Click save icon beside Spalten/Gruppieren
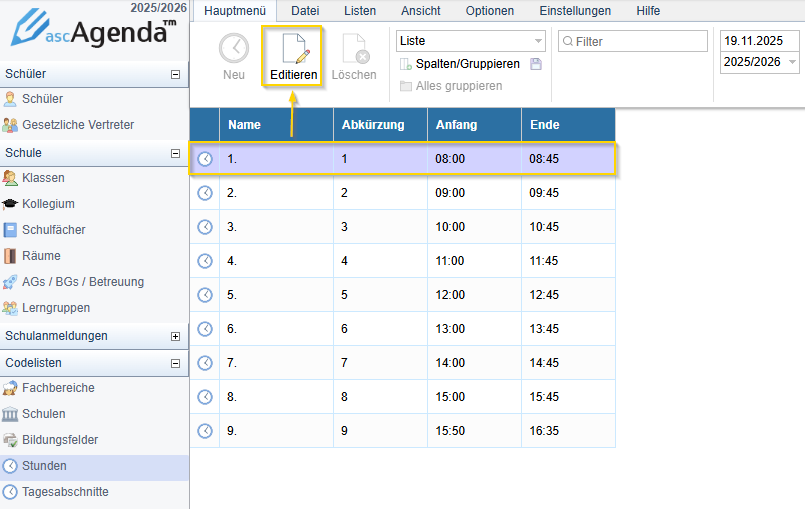Image resolution: width=805 pixels, height=509 pixels. tap(536, 64)
